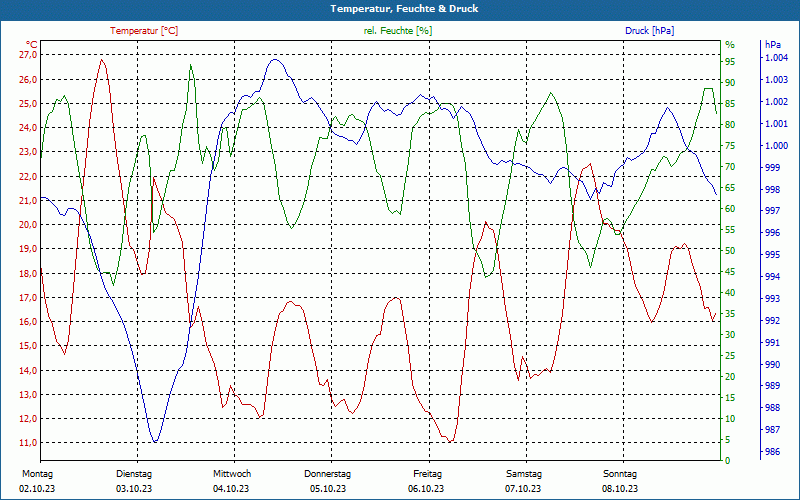The height and width of the screenshot is (500, 800).
Task: Click the 27,0 temperature axis value
Action: click(28, 55)
